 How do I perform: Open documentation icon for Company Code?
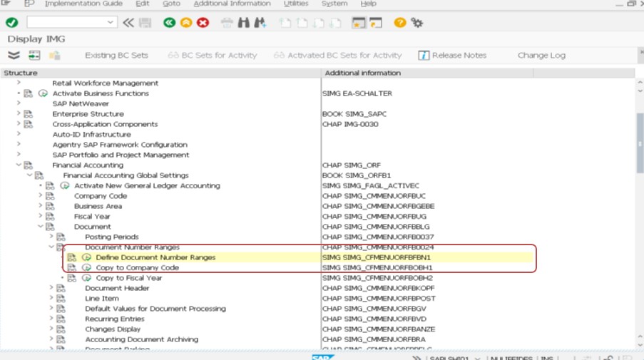50,196
